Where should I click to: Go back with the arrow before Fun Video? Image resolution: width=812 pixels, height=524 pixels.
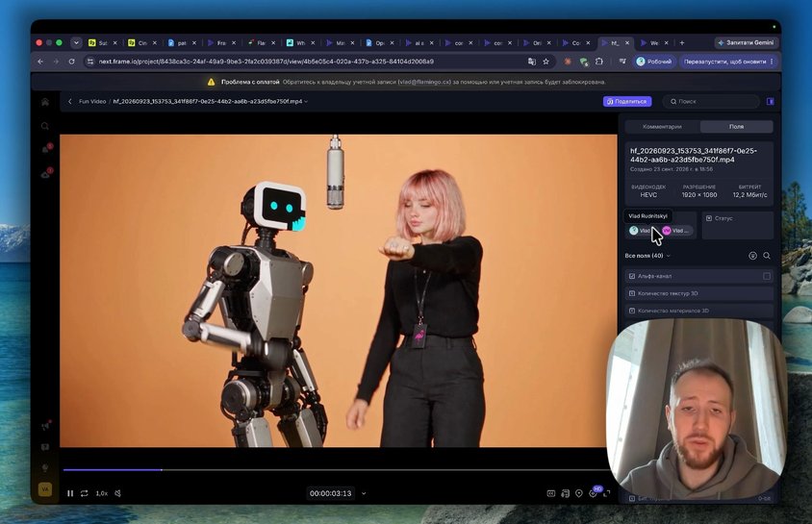point(70,101)
